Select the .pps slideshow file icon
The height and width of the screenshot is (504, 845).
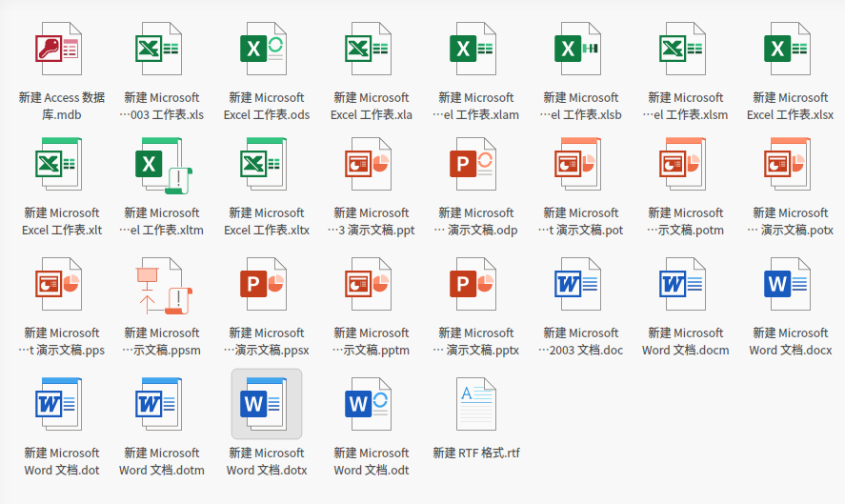pyautogui.click(x=58, y=284)
